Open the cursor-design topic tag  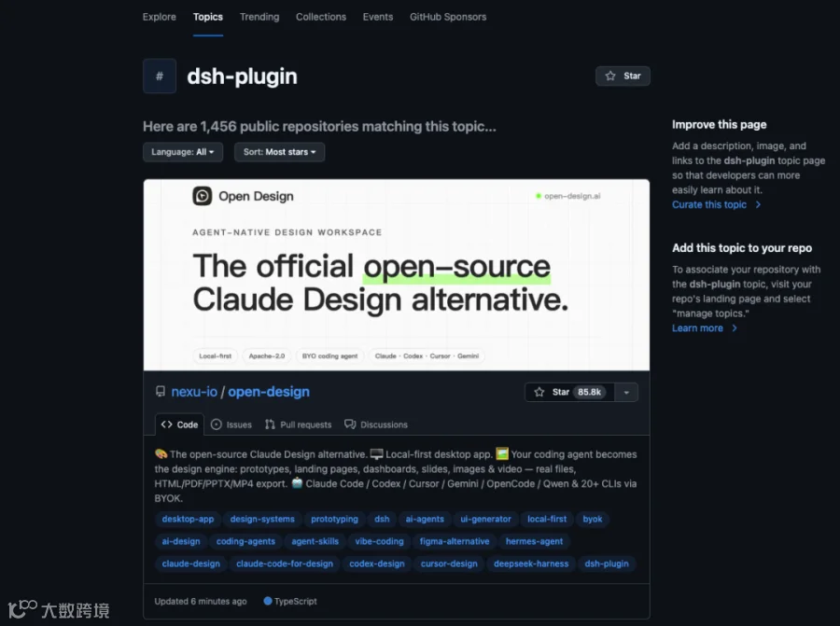(x=449, y=563)
